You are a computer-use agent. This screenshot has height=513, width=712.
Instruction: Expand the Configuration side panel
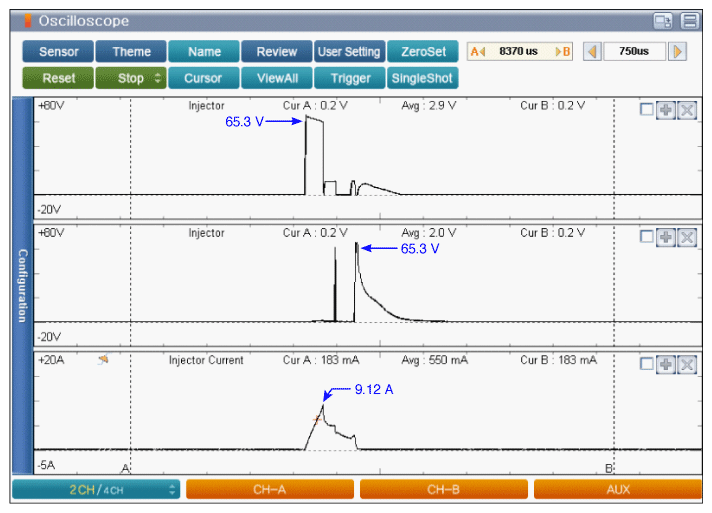pos(22,286)
